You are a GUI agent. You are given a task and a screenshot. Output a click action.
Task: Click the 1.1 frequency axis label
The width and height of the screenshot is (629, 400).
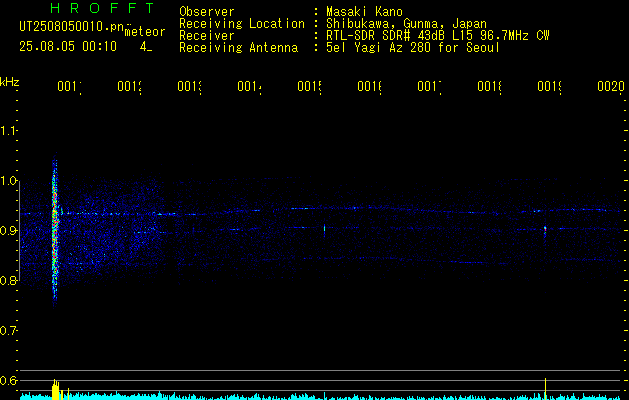[8, 131]
